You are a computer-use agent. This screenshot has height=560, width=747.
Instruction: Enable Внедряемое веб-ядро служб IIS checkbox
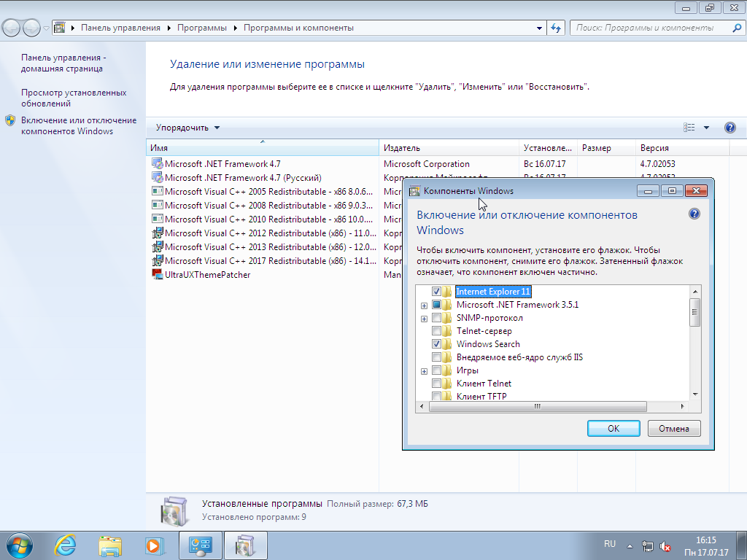pos(436,357)
